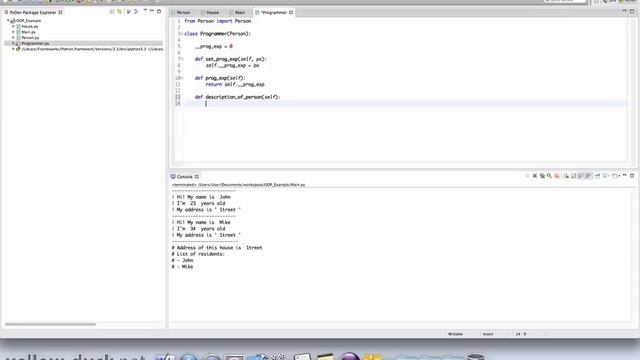This screenshot has height=360, width=640.
Task: Click Display Selected Console icon
Action: tap(604, 176)
